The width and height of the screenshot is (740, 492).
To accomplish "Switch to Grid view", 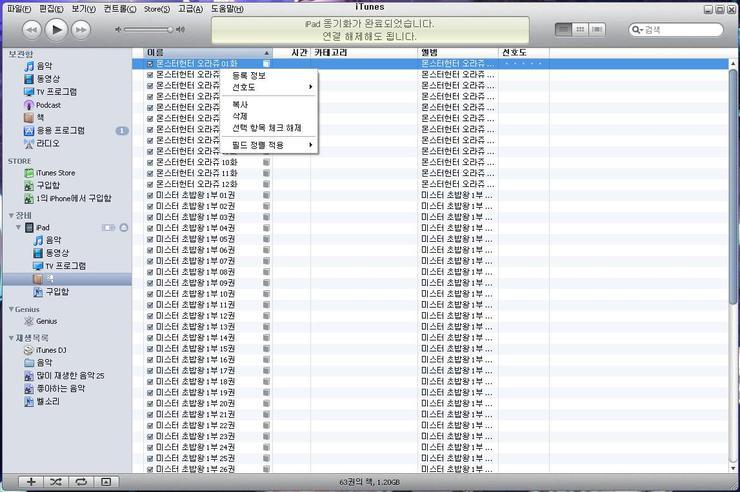I will 581,30.
